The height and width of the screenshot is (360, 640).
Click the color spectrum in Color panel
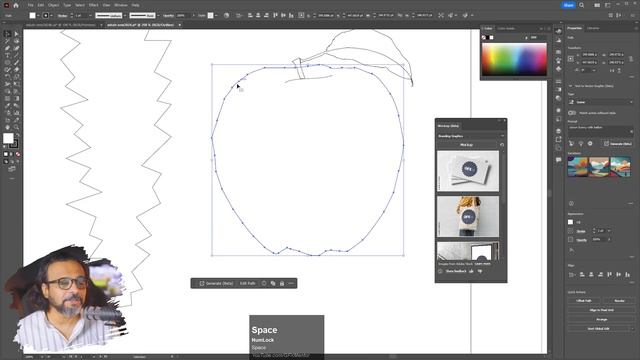click(514, 60)
